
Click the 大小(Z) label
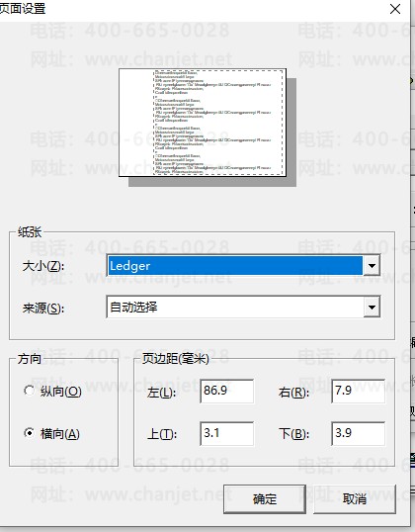(x=43, y=266)
